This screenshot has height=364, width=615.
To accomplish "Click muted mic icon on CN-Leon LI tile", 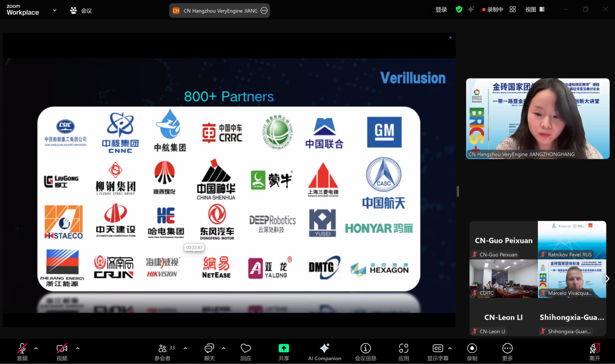I will click(x=475, y=332).
